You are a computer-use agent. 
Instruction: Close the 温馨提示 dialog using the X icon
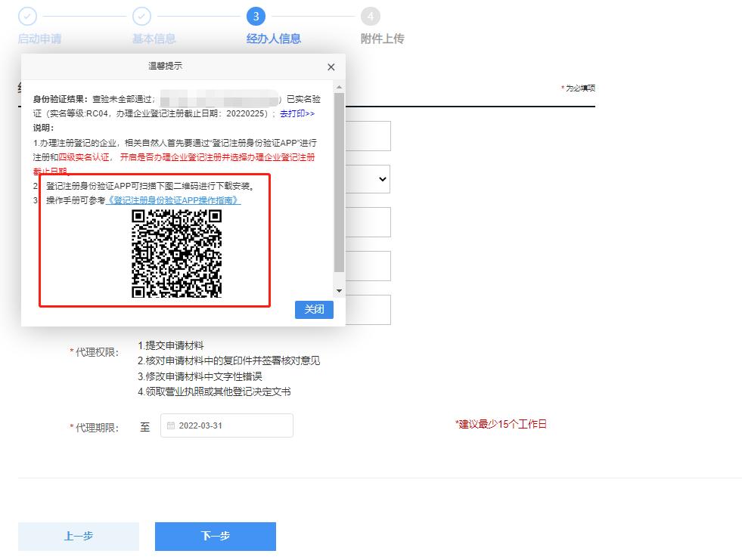click(x=331, y=67)
